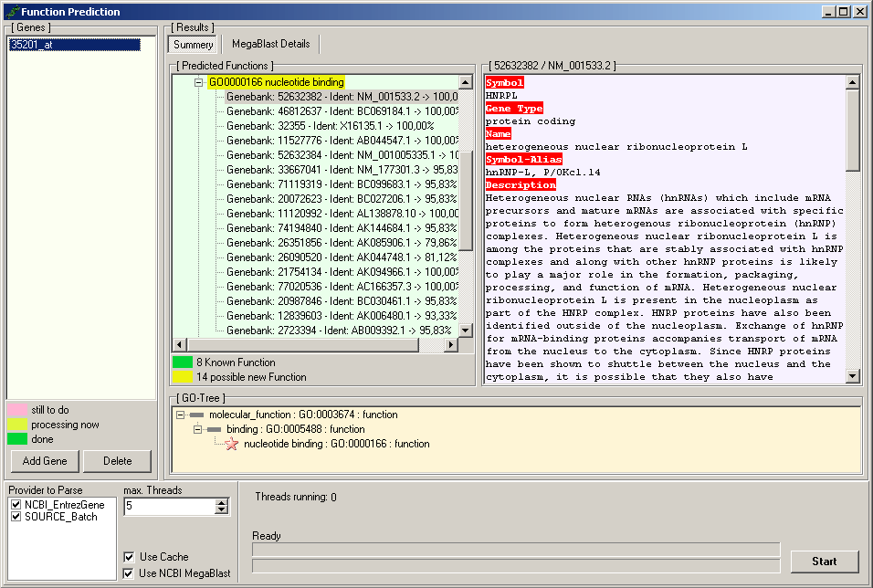
Task: Uncheck Use NCBI MegaBlast option
Action: click(129, 573)
